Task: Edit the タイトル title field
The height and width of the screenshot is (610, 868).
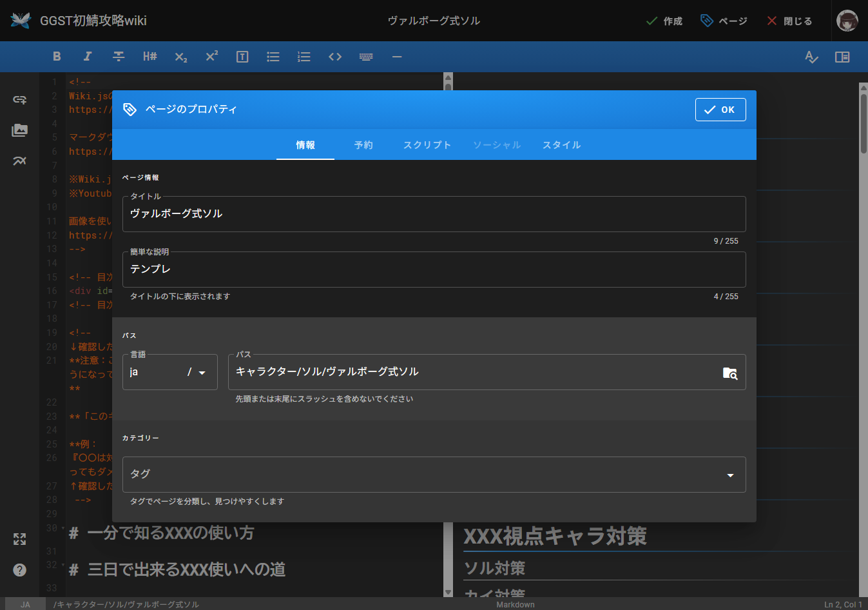Action: pos(434,214)
